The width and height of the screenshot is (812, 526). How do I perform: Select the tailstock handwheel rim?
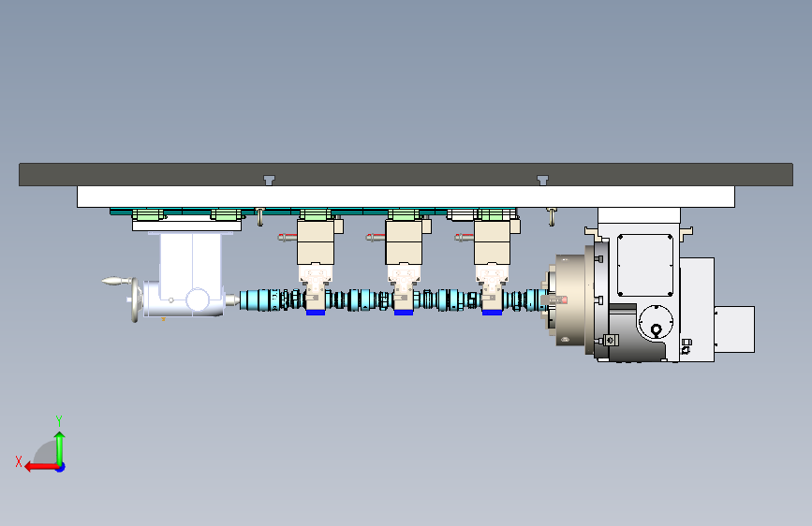pos(135,300)
